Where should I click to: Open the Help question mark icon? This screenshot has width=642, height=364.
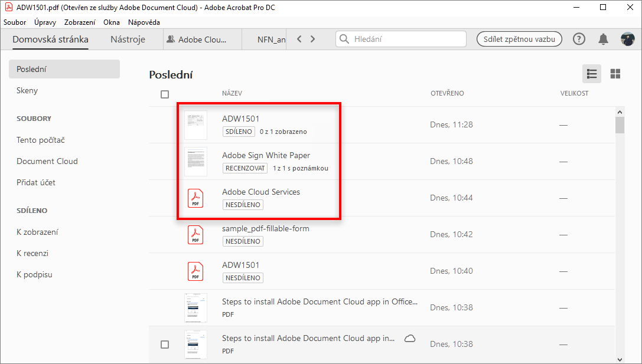pyautogui.click(x=579, y=39)
